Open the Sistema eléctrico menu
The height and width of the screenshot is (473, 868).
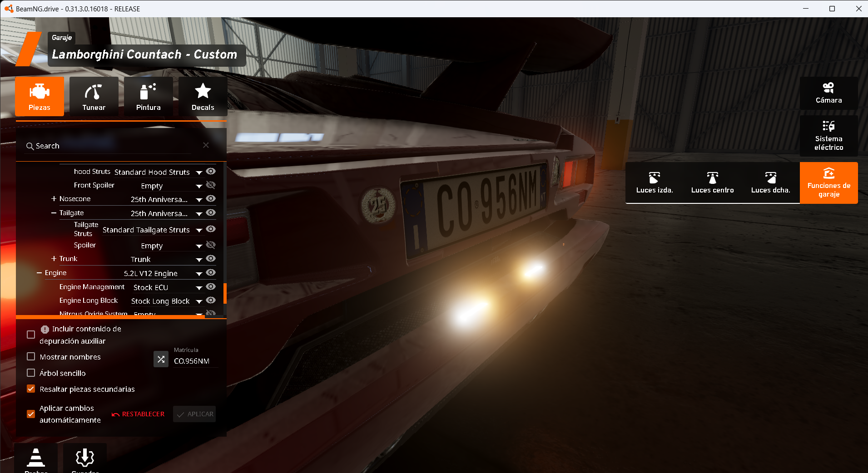click(x=828, y=136)
